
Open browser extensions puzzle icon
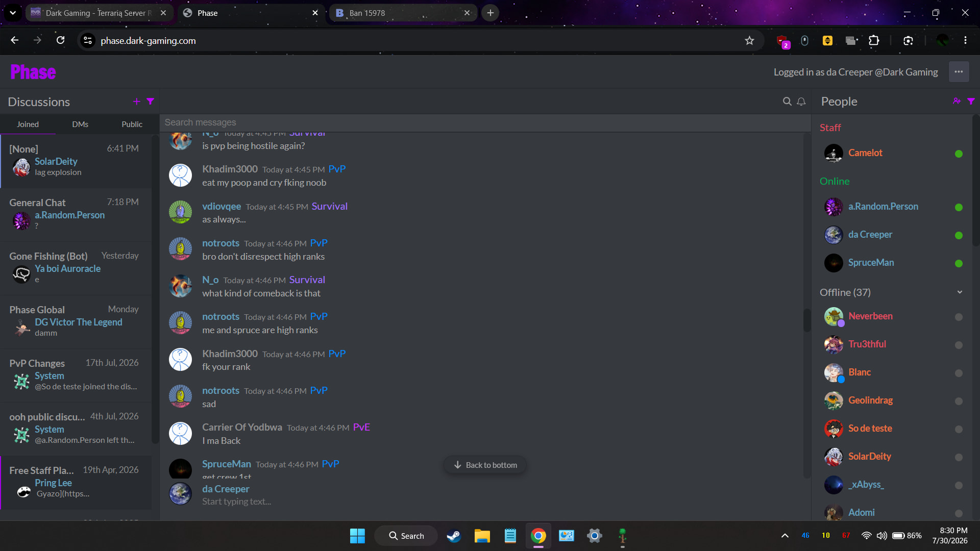[874, 41]
